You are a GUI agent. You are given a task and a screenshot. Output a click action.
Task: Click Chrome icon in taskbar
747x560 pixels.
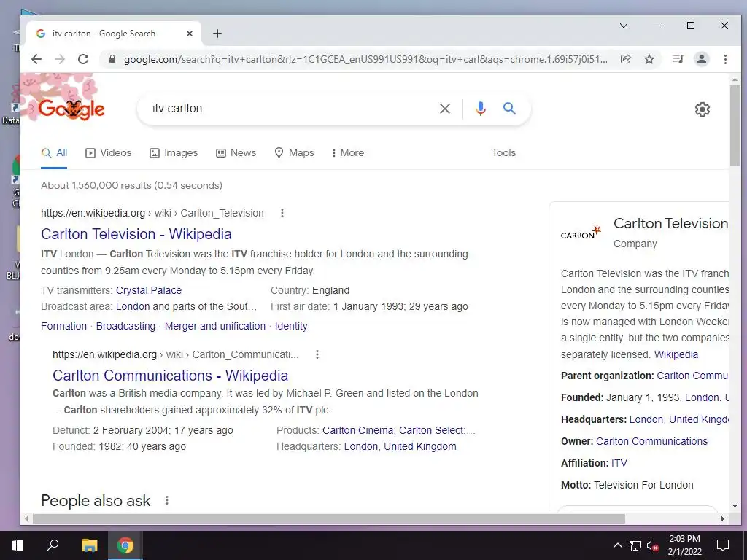pyautogui.click(x=125, y=545)
